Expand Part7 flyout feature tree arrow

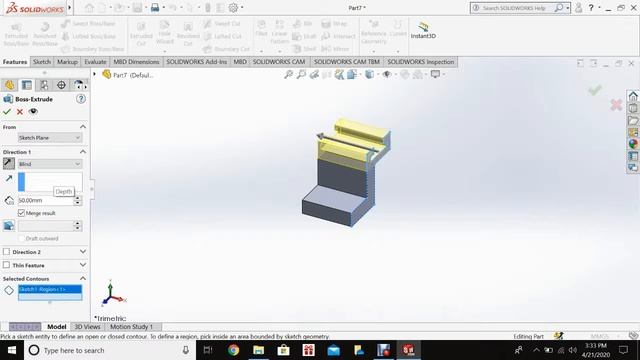point(94,74)
